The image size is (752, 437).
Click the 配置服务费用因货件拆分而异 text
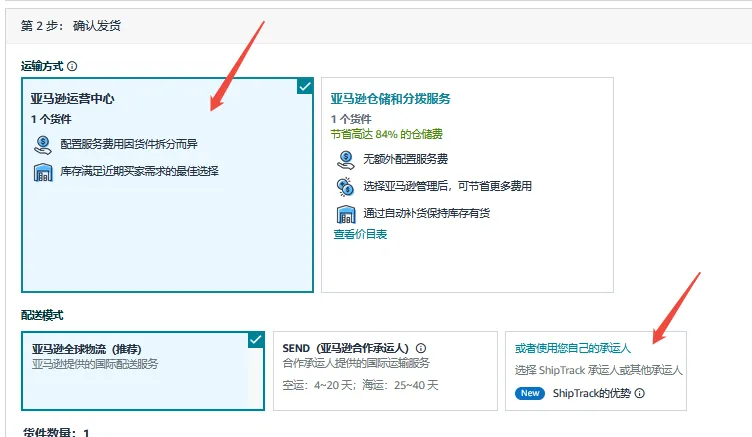[129, 144]
